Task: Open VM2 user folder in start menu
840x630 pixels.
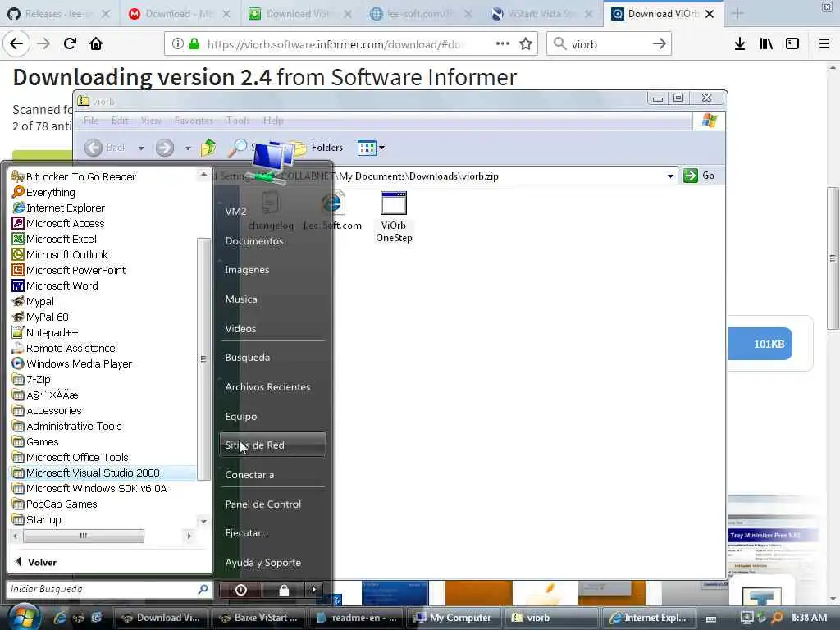Action: point(235,212)
